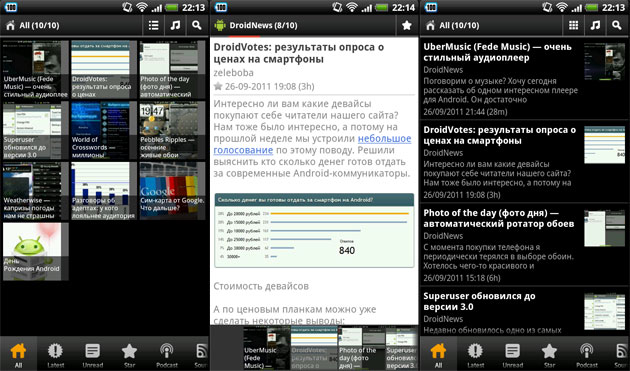The image size is (630, 371).
Task: Open the Unread tab in left screen
Action: pos(92,354)
